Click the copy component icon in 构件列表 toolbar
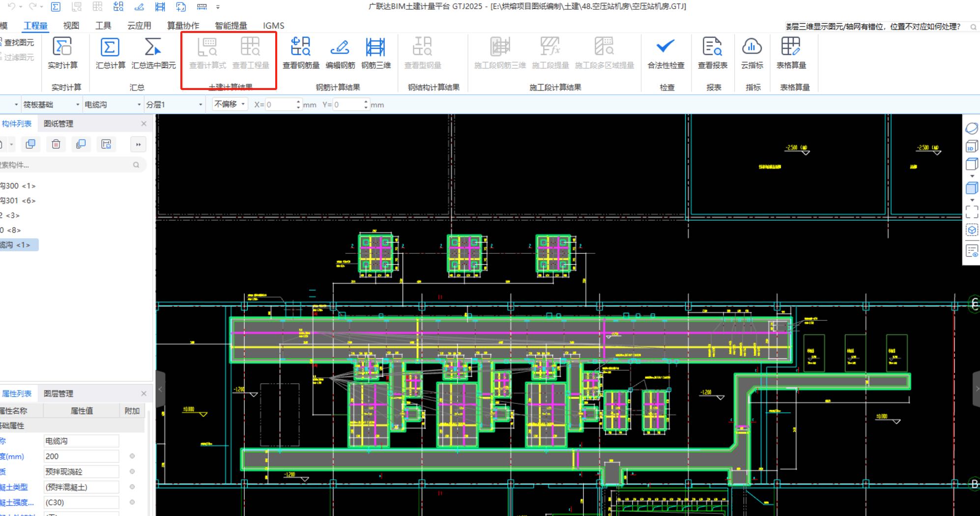 [30, 144]
